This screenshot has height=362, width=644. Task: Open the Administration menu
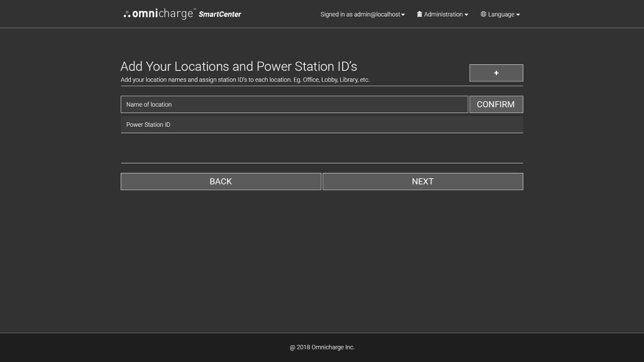click(442, 14)
